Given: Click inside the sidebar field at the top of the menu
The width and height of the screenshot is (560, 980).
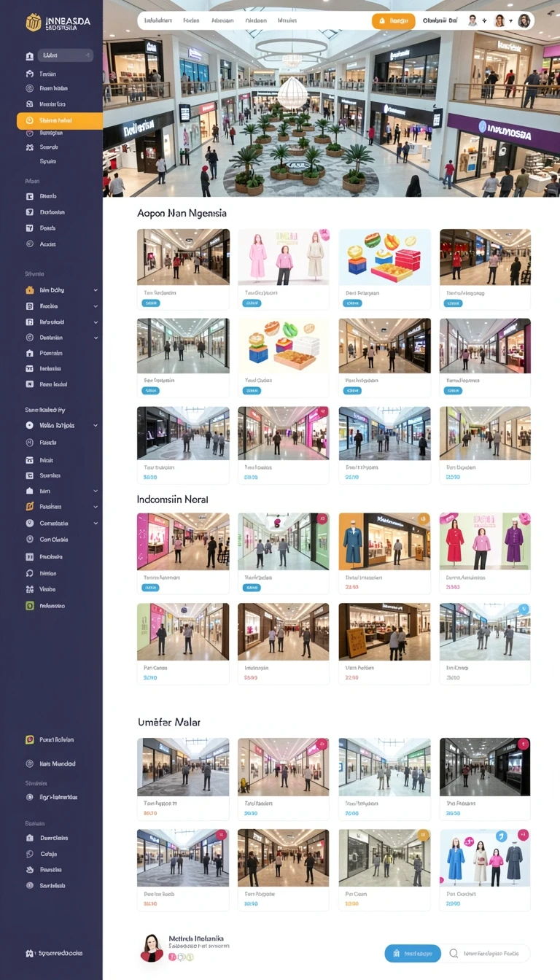Looking at the screenshot, I should coord(65,55).
